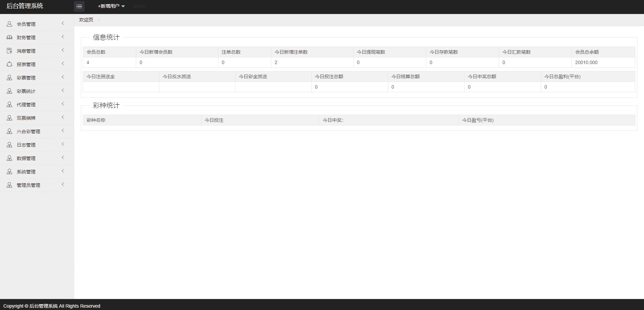This screenshot has height=310, width=644.
Task: Click the 后台管理系统 logo title
Action: point(25,6)
